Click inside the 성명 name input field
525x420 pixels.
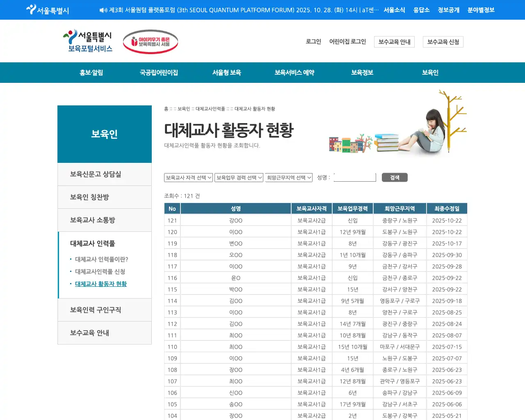[355, 177]
